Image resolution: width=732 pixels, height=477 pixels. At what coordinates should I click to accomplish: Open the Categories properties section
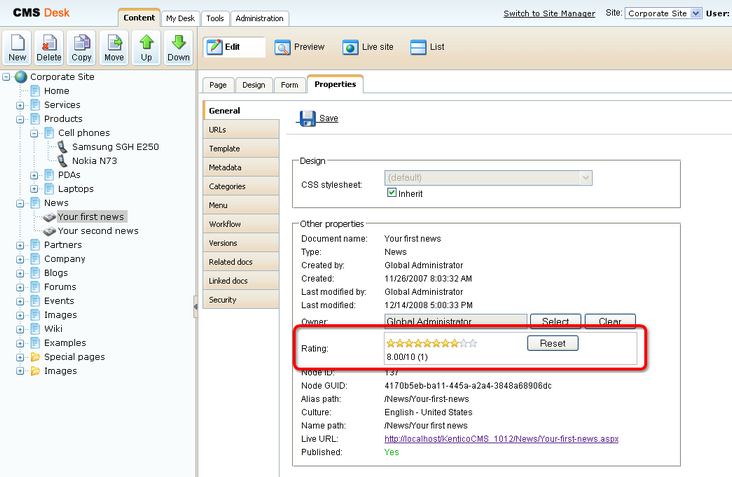tap(241, 186)
